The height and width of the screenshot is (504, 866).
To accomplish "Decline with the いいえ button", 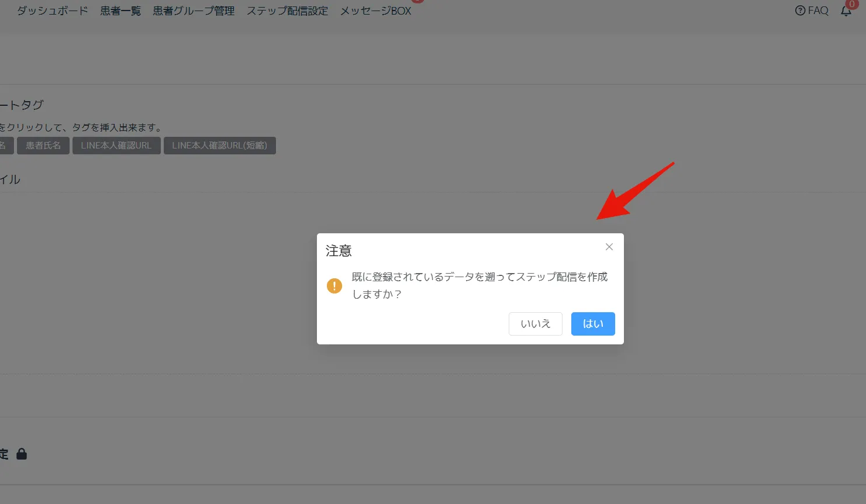I will [x=536, y=324].
